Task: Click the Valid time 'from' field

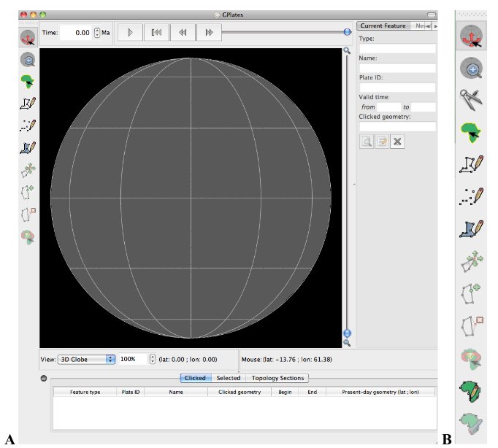Action: [389, 107]
